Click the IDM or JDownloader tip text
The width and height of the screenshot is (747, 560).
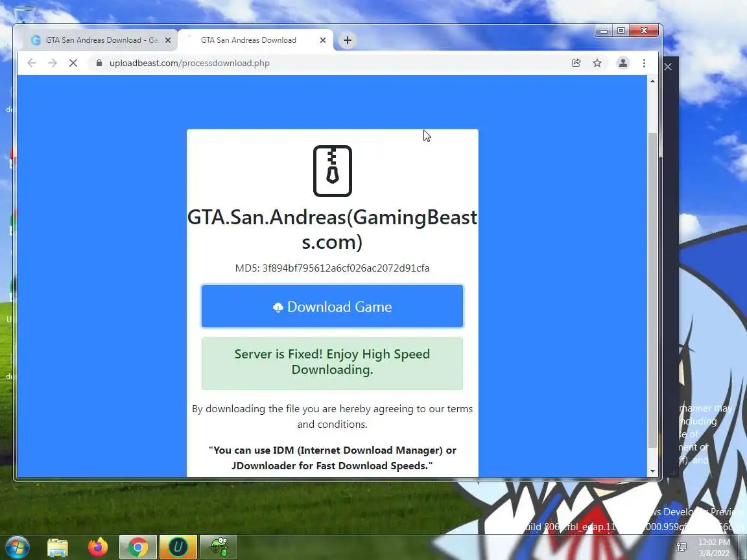(x=332, y=458)
